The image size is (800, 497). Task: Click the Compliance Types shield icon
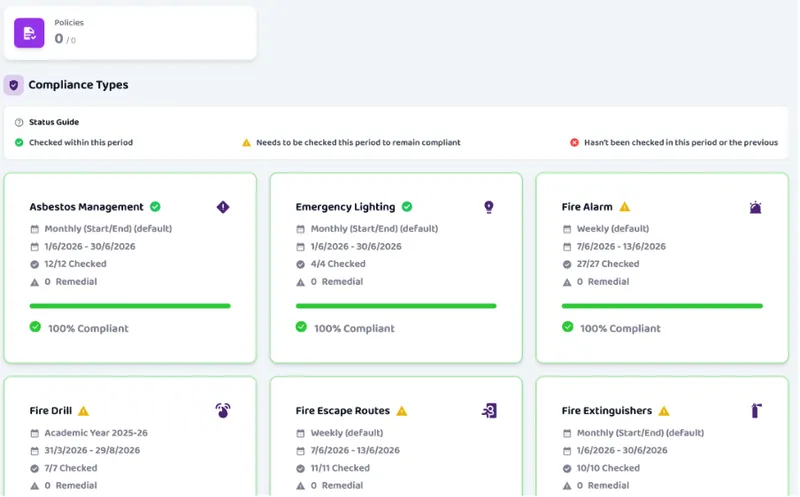pos(14,85)
